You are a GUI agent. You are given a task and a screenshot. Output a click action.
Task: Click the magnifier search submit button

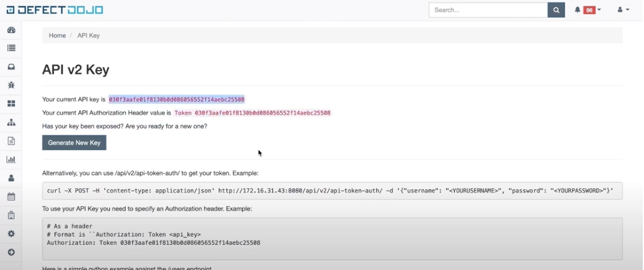(x=556, y=10)
